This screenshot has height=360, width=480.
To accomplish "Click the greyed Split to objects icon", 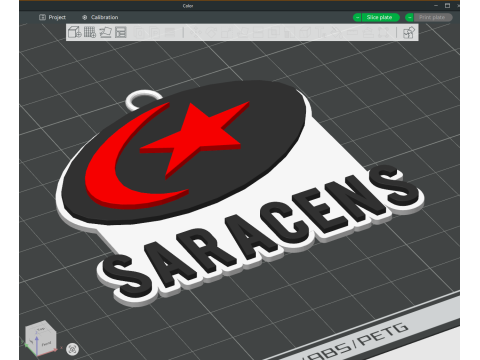I will coord(140,33).
